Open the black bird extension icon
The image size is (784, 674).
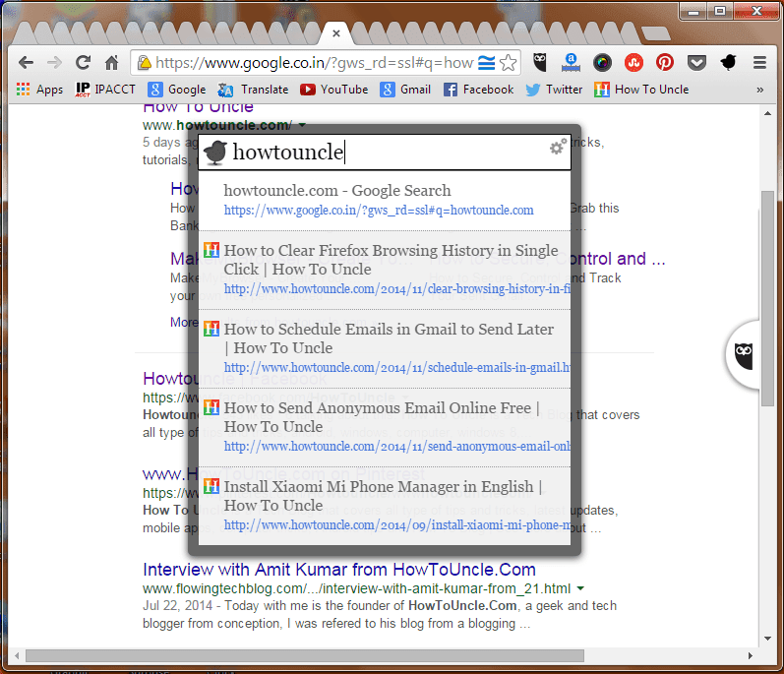728,63
